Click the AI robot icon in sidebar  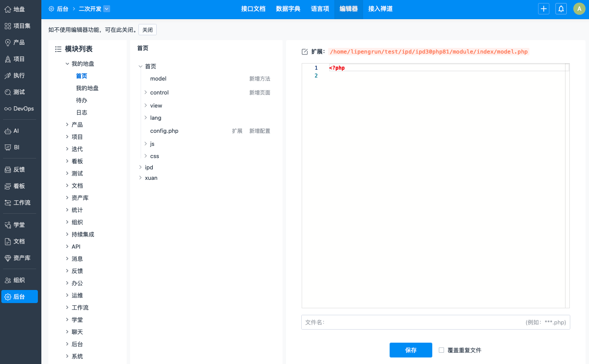[8, 131]
